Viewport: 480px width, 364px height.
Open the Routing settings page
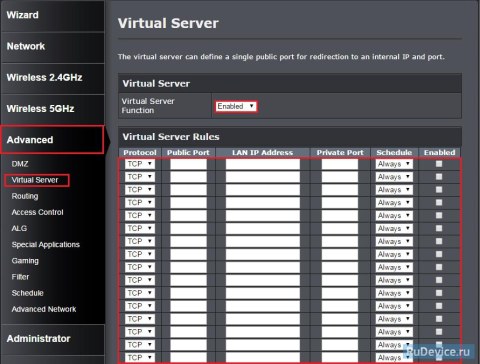(x=25, y=196)
